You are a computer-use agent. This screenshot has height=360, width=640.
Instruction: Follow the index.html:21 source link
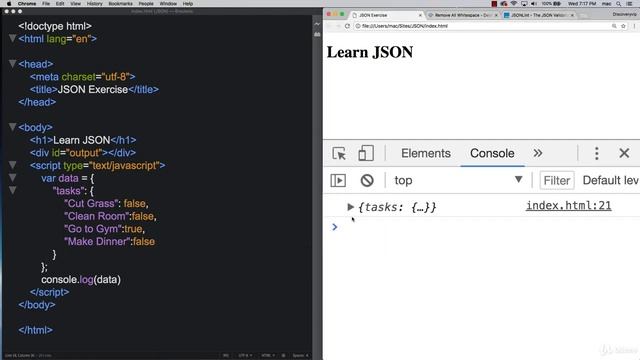coord(568,206)
